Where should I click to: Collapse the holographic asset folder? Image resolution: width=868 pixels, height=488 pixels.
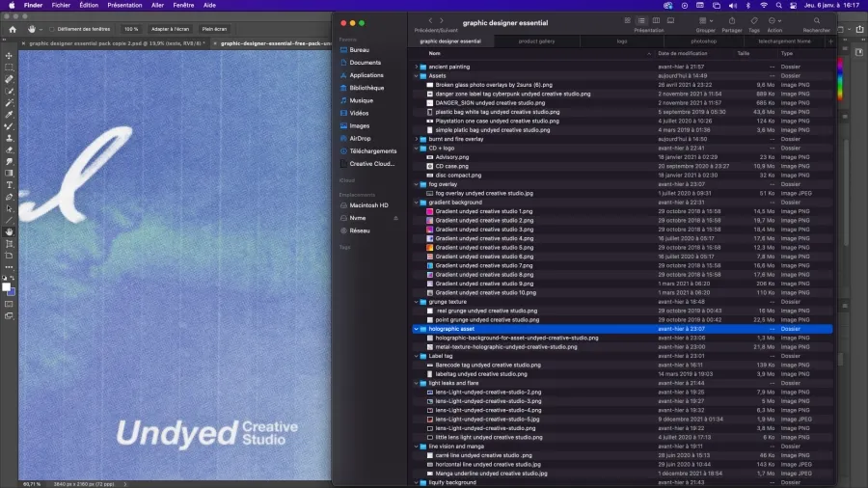pos(416,329)
